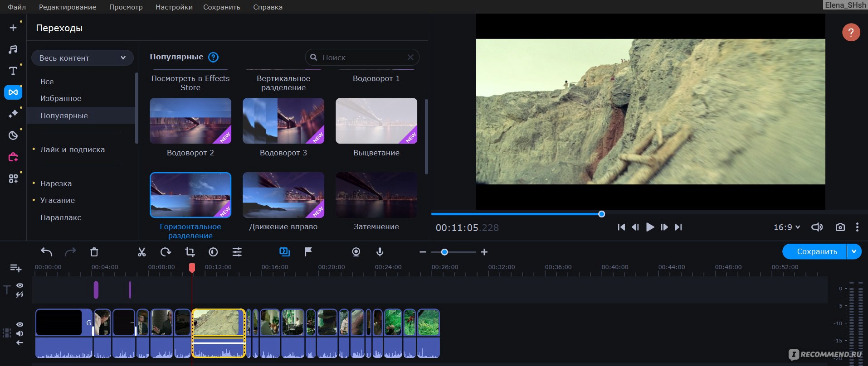Screen dimensions: 868x366
Task: Click the Поиск search field
Action: click(362, 58)
